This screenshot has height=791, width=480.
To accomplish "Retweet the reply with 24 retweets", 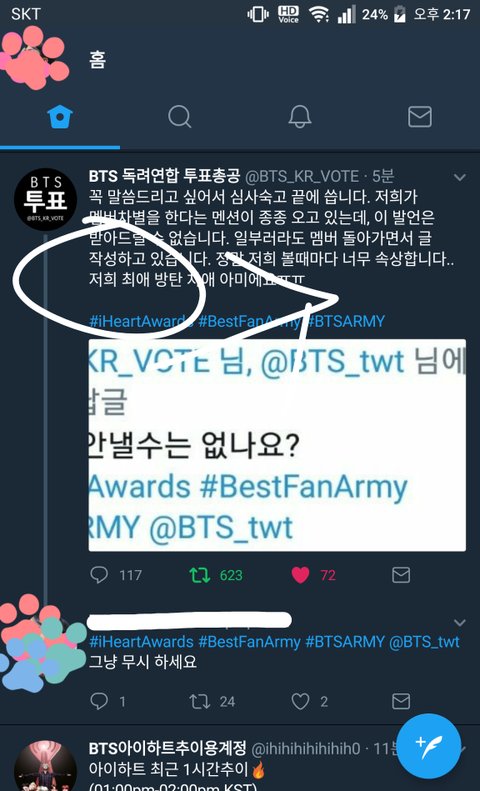I will tap(200, 701).
